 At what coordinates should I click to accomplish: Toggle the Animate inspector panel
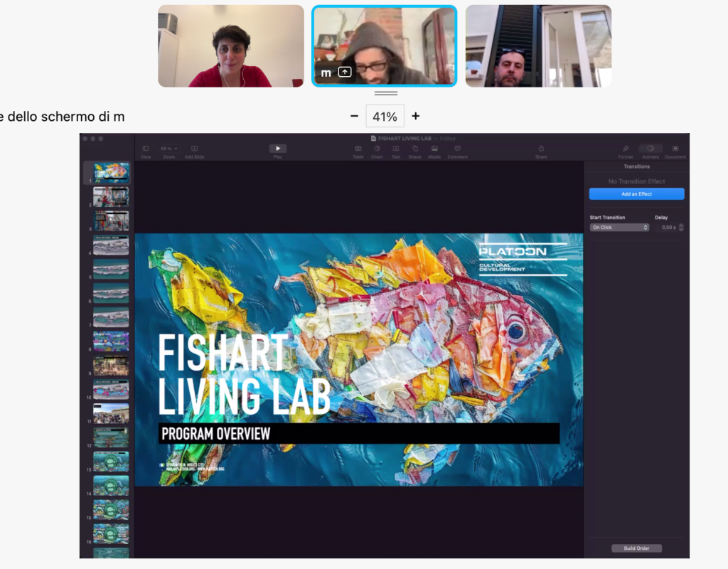tap(650, 149)
